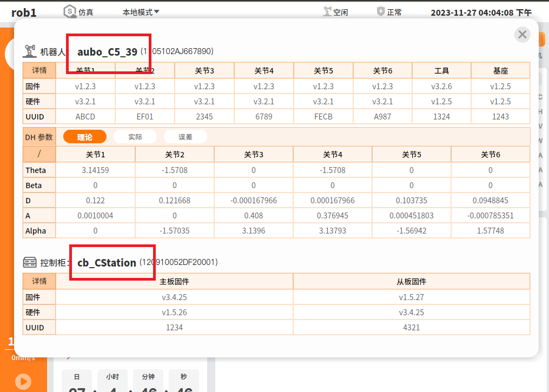Select the 误差 DH parameter tab

point(185,137)
